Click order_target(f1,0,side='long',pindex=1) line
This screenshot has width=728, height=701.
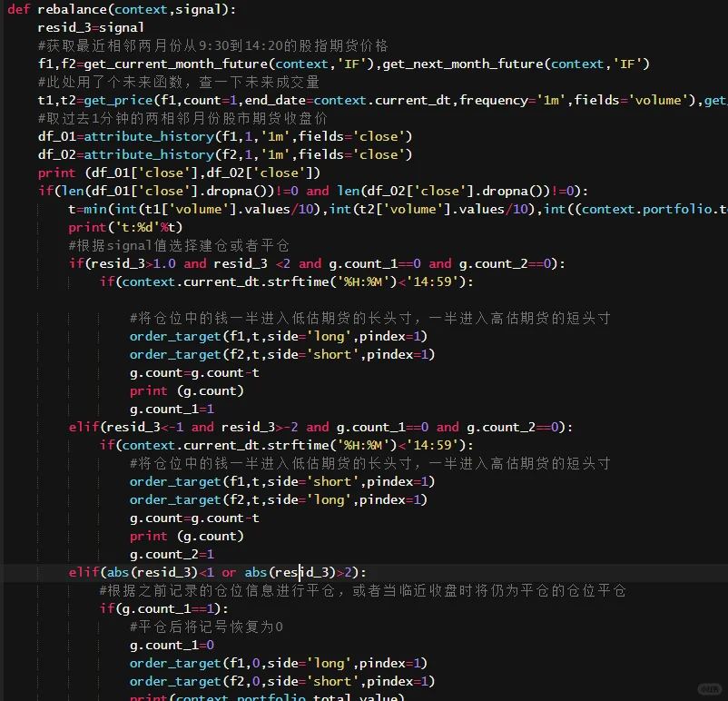[x=279, y=663]
